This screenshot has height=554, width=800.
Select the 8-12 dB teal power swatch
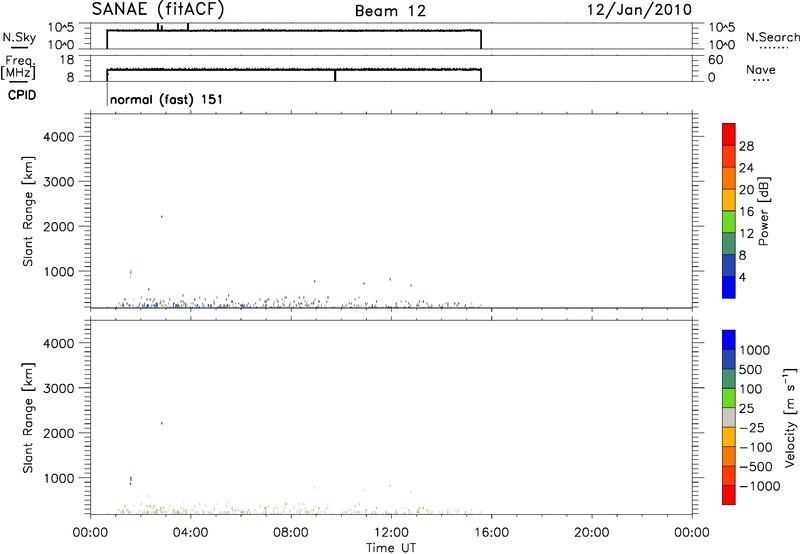tap(729, 243)
